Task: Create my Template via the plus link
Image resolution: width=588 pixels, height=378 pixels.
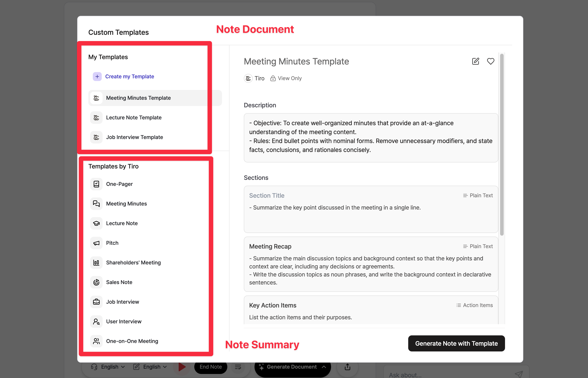Action: tap(130, 76)
